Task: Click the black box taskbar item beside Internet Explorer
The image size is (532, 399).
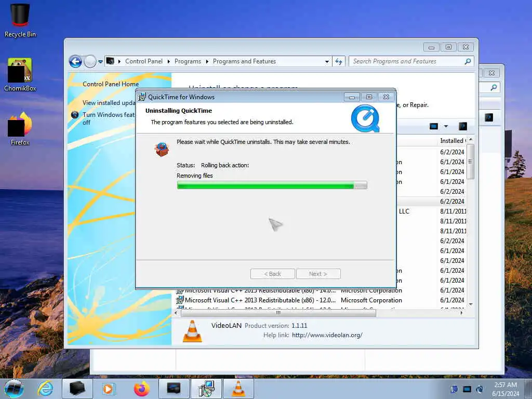Action: click(77, 389)
